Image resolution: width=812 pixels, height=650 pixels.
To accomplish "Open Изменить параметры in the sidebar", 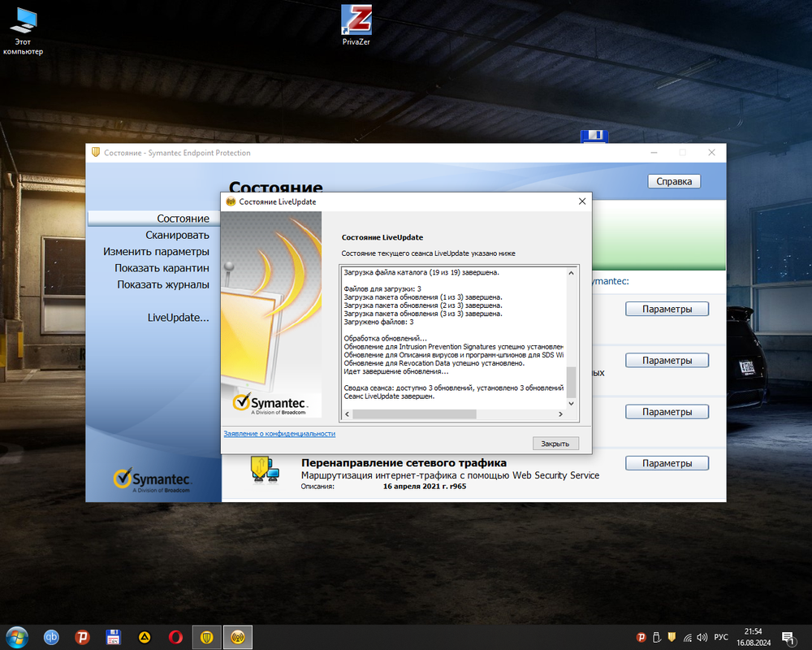I will (x=156, y=251).
